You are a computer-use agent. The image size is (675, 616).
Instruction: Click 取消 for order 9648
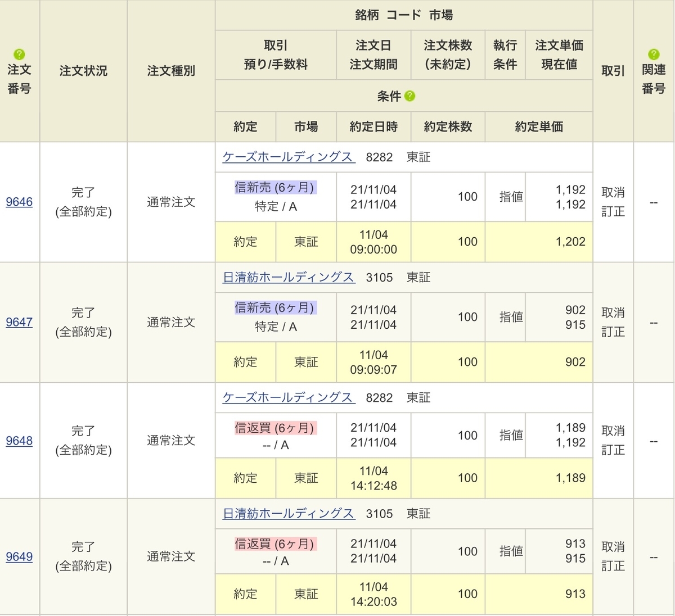613,431
